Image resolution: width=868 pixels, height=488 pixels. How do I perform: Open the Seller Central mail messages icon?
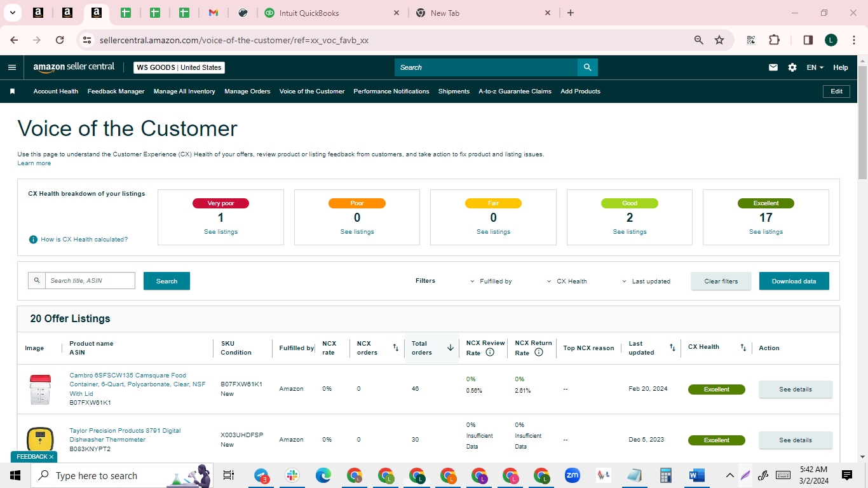[773, 67]
